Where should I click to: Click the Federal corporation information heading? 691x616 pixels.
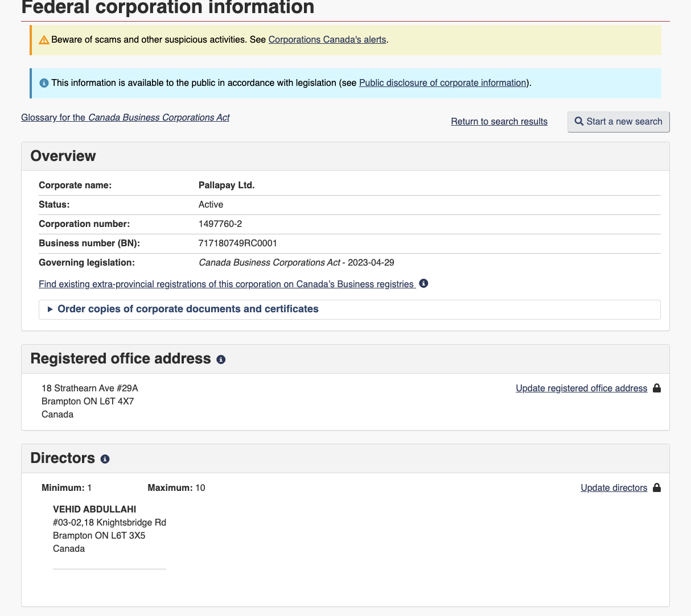pos(168,7)
